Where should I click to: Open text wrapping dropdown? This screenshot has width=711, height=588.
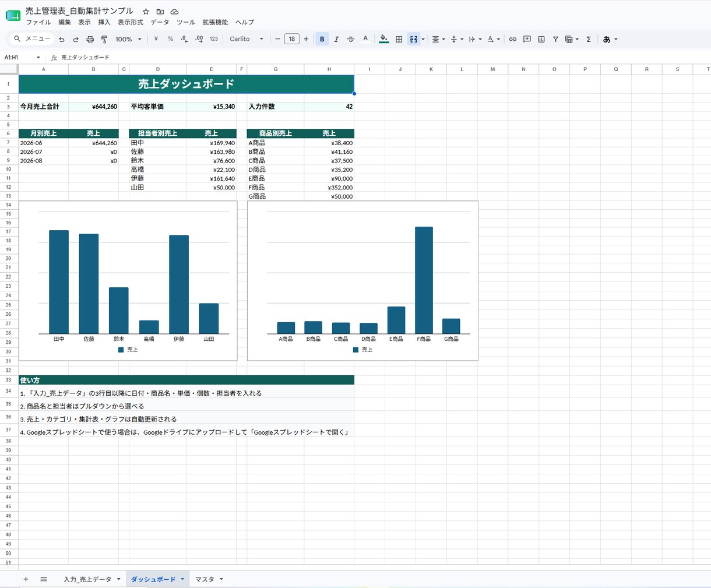point(475,39)
